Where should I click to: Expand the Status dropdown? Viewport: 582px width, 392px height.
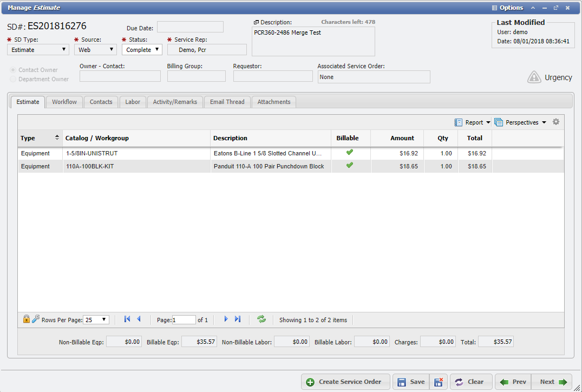point(142,50)
